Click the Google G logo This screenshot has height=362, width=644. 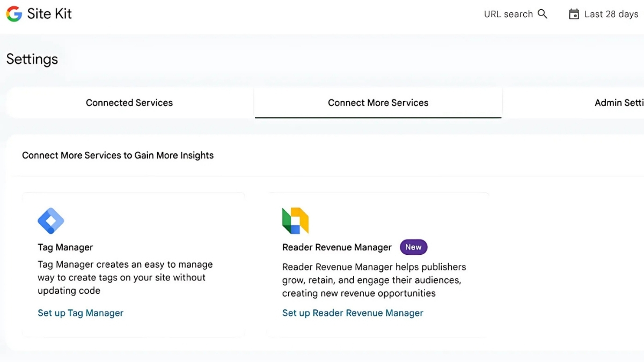click(14, 14)
